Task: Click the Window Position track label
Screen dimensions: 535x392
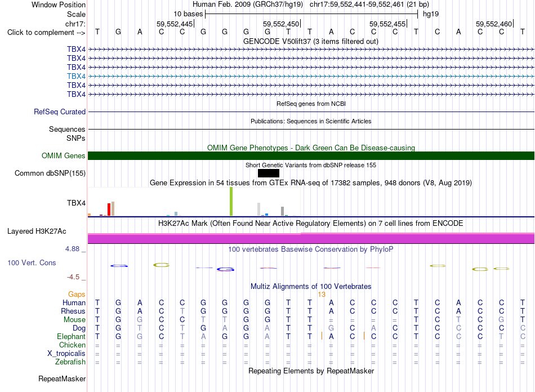Action: [x=59, y=5]
